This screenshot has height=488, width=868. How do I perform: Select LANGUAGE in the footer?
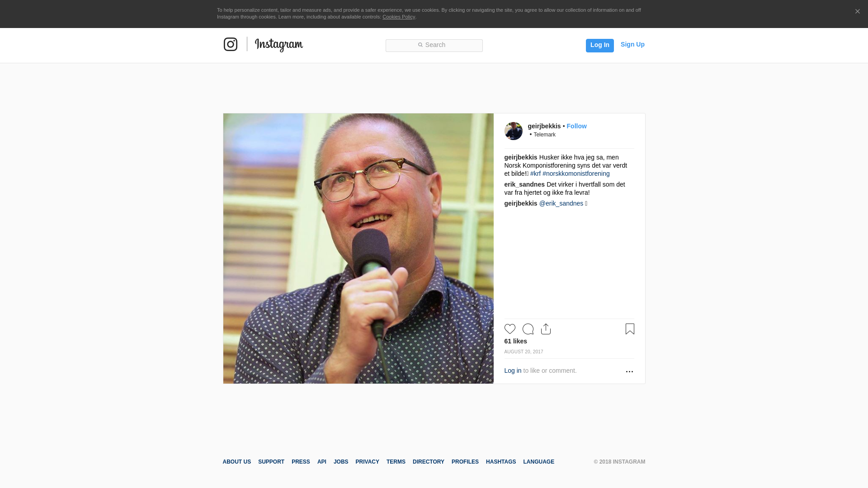coord(538,462)
